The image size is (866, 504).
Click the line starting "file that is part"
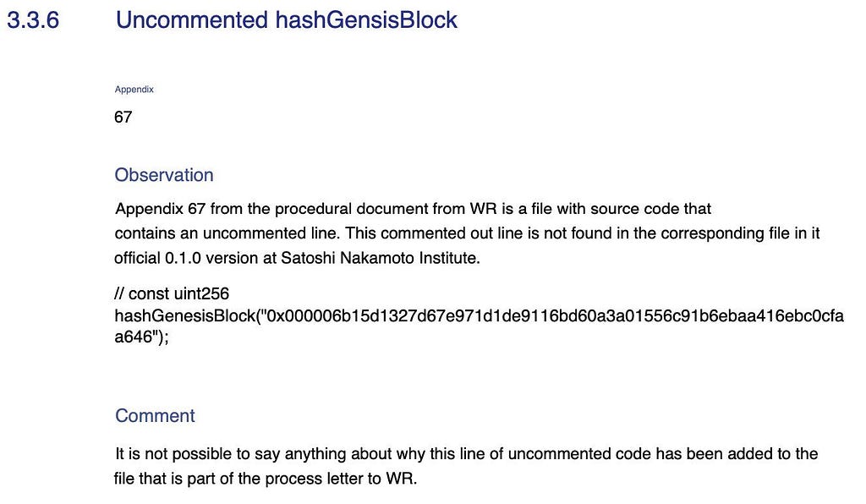click(266, 479)
